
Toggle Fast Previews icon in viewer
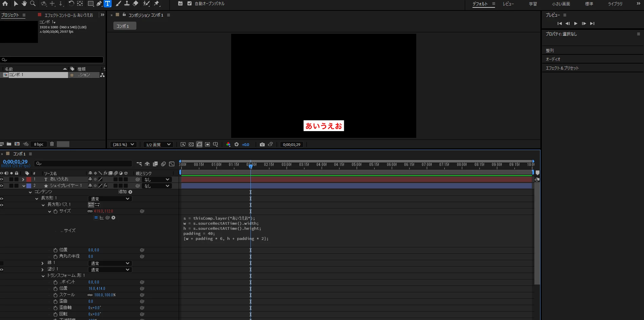point(183,144)
